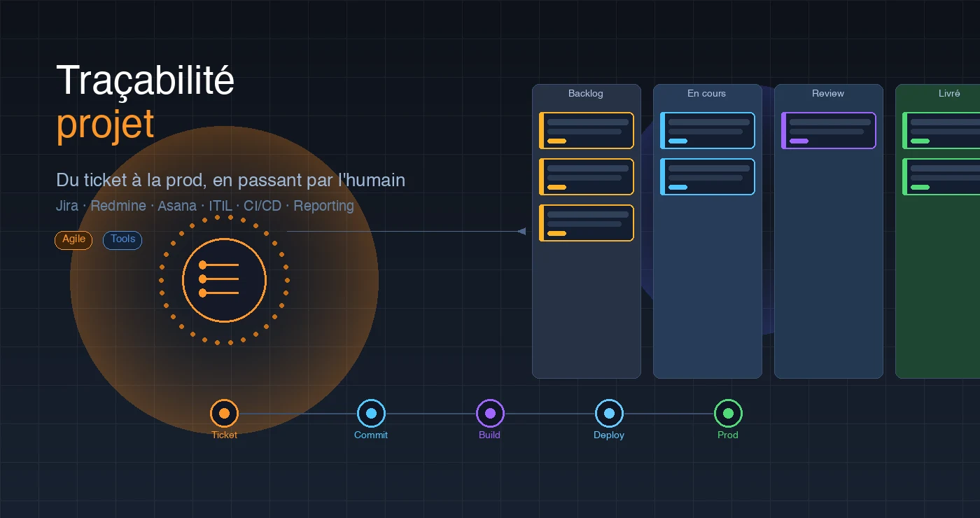This screenshot has width=980, height=518.
Task: Open the first Backlog card
Action: pyautogui.click(x=587, y=130)
